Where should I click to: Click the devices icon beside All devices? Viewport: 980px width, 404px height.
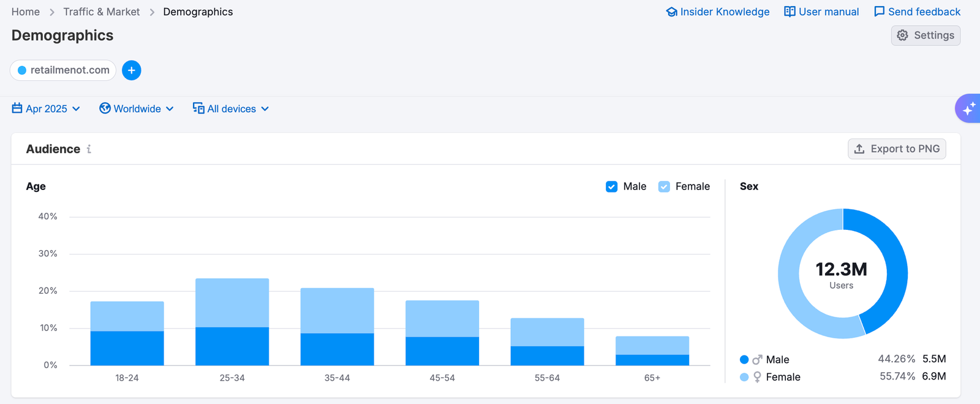(x=198, y=109)
